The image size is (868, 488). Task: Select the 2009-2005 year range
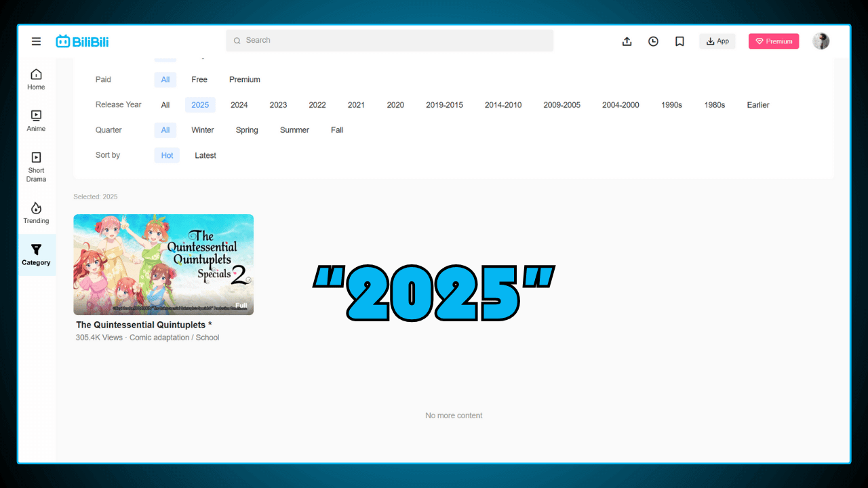(x=562, y=105)
